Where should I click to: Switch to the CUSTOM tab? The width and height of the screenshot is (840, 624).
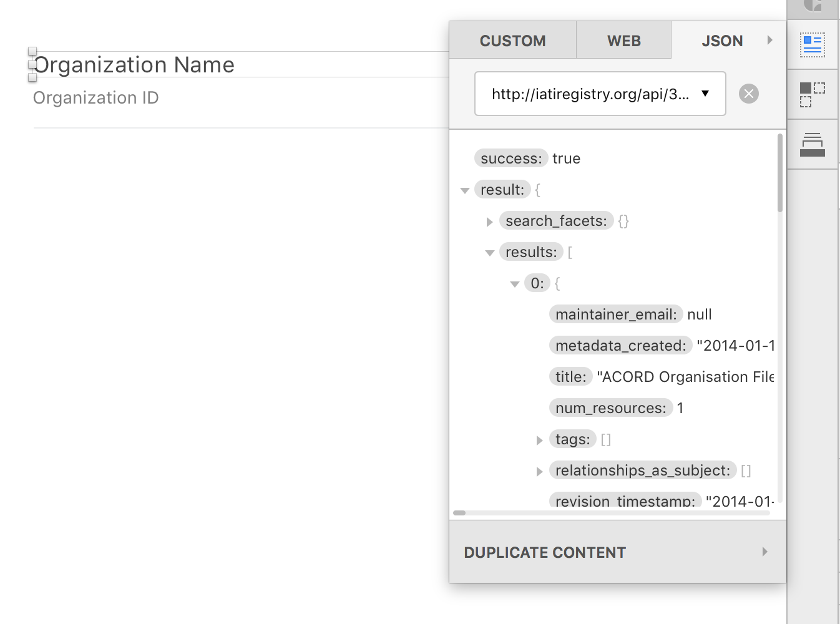[x=512, y=41]
